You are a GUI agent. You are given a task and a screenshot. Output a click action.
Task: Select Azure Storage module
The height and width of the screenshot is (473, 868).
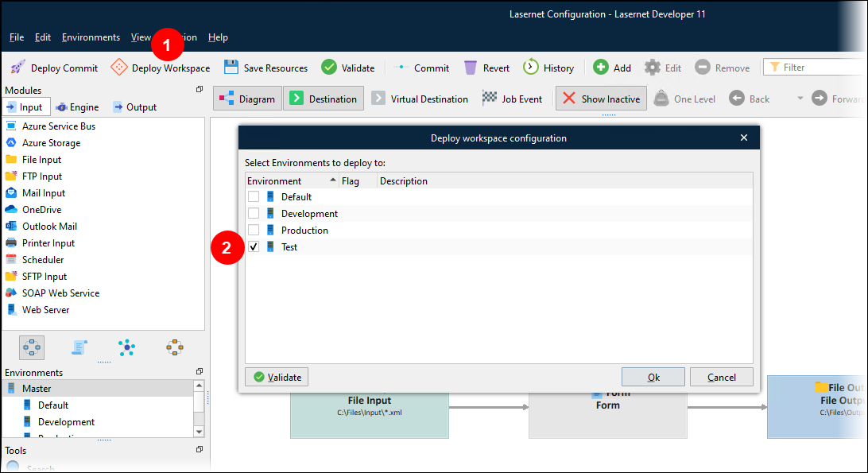pos(51,143)
